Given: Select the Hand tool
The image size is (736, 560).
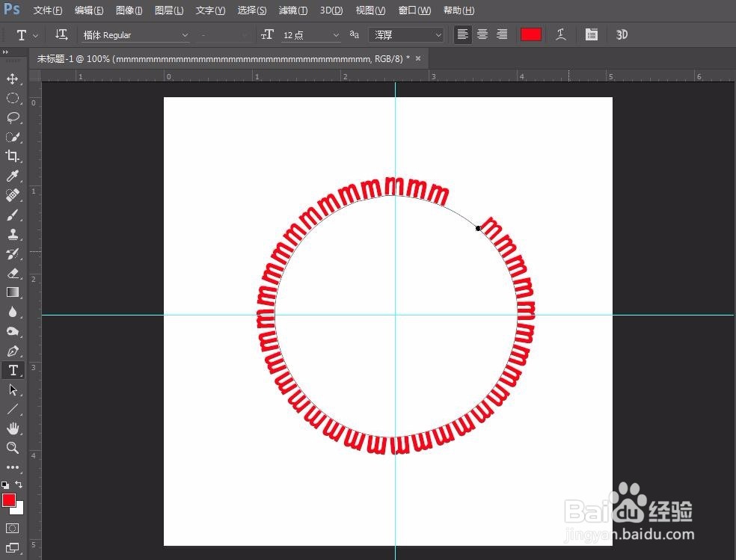Looking at the screenshot, I should point(13,428).
